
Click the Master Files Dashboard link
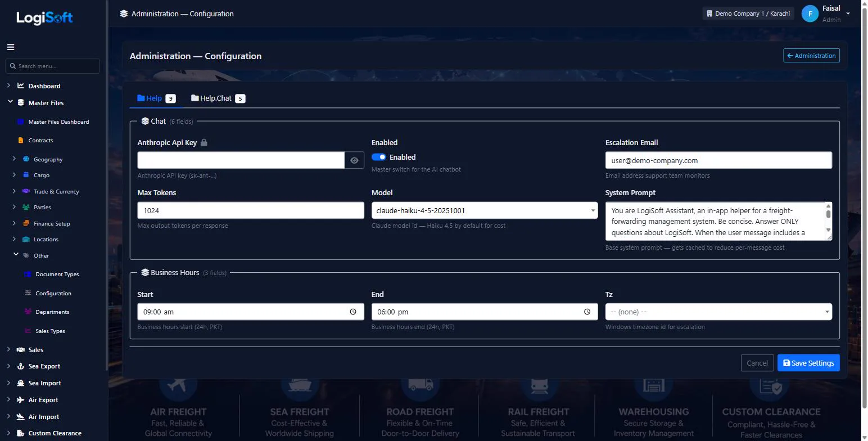58,121
